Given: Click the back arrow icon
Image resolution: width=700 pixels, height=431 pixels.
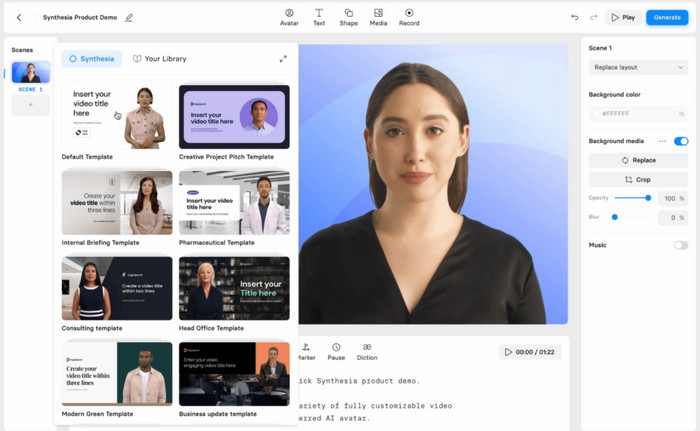Looking at the screenshot, I should 19,17.
